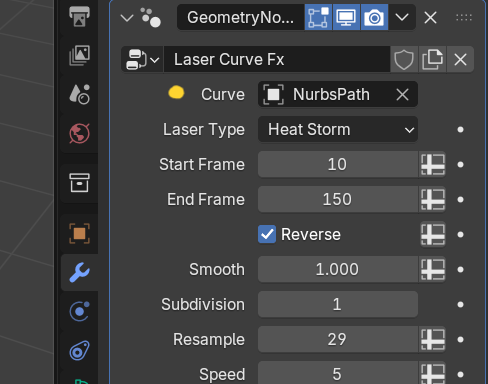Viewport: 488px width, 384px height.
Task: Click the Start Frame value field
Action: point(338,164)
